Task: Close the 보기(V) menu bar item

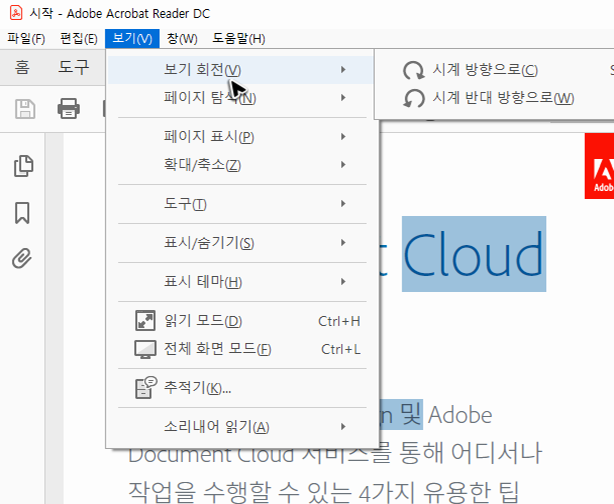Action: click(132, 39)
